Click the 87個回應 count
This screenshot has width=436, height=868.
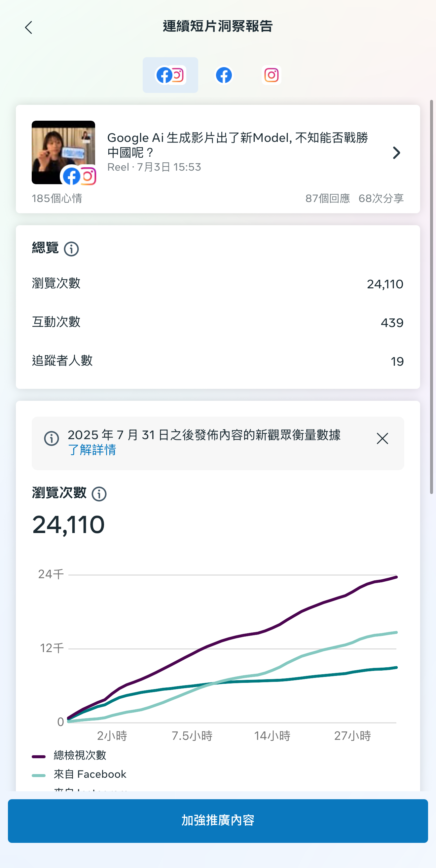pyautogui.click(x=327, y=198)
